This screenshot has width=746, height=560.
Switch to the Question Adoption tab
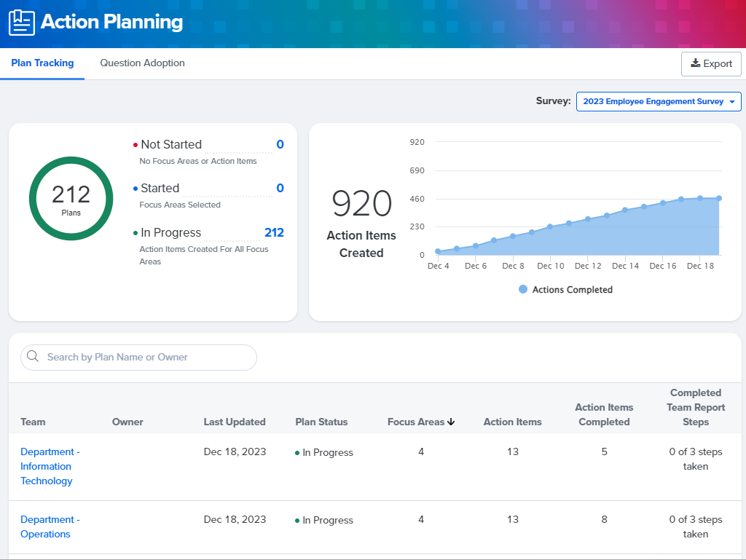[142, 63]
